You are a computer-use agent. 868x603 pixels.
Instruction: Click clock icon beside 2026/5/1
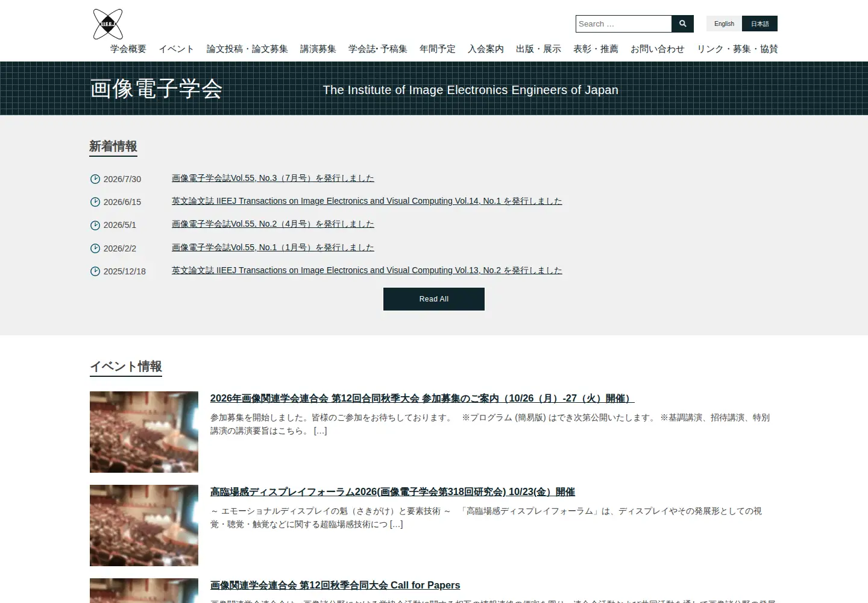pos(95,225)
